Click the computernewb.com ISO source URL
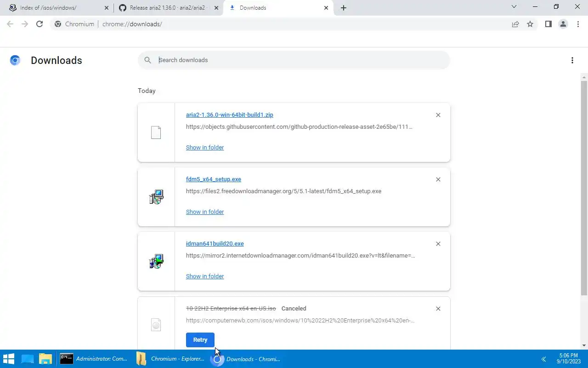 click(x=300, y=321)
